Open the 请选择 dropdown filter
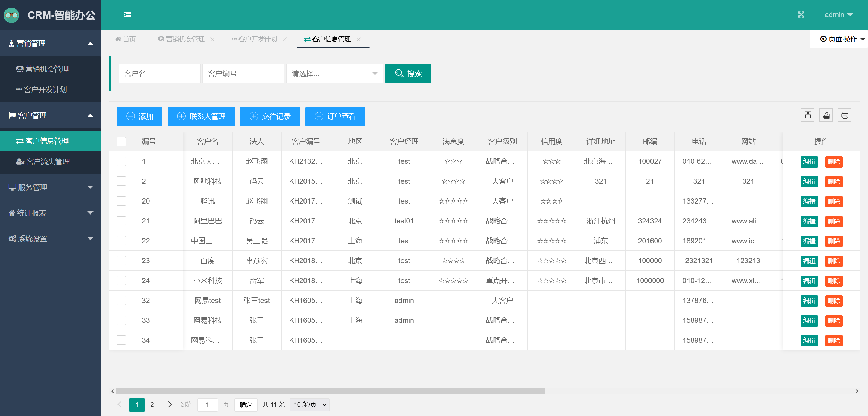 [334, 73]
